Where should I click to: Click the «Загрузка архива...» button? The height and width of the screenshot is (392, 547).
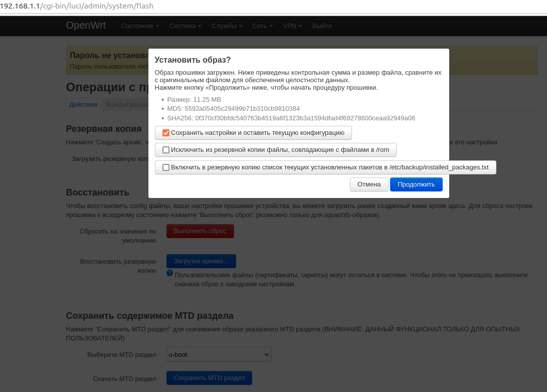tap(201, 261)
